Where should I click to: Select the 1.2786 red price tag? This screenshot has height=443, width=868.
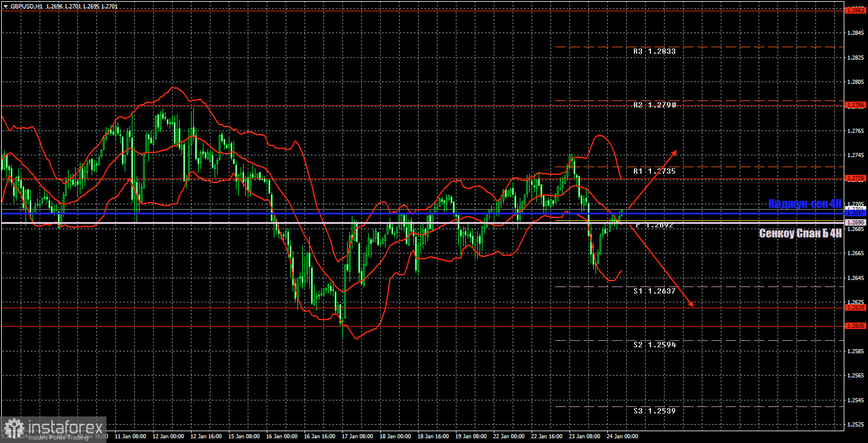856,105
